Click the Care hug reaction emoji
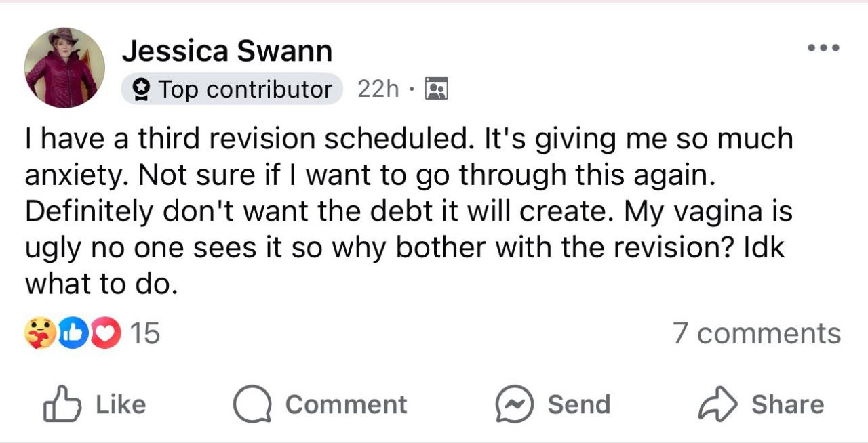The image size is (868, 443). [39, 333]
